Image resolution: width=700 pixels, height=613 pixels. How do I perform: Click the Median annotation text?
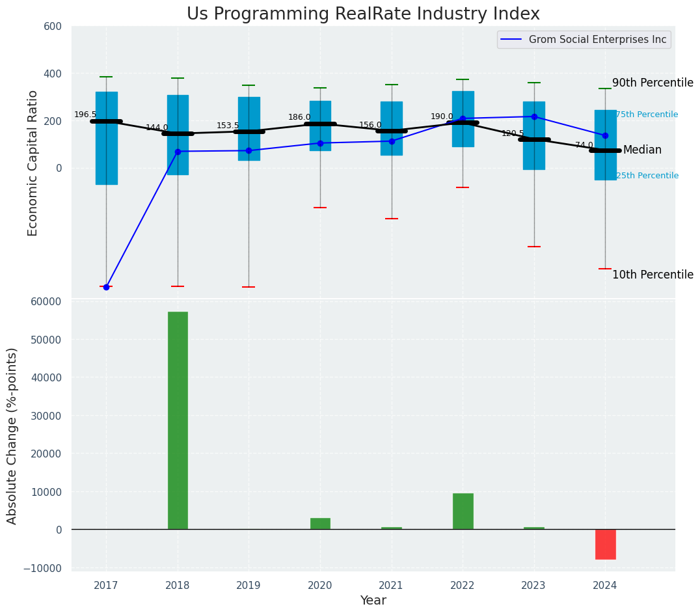(x=642, y=150)
